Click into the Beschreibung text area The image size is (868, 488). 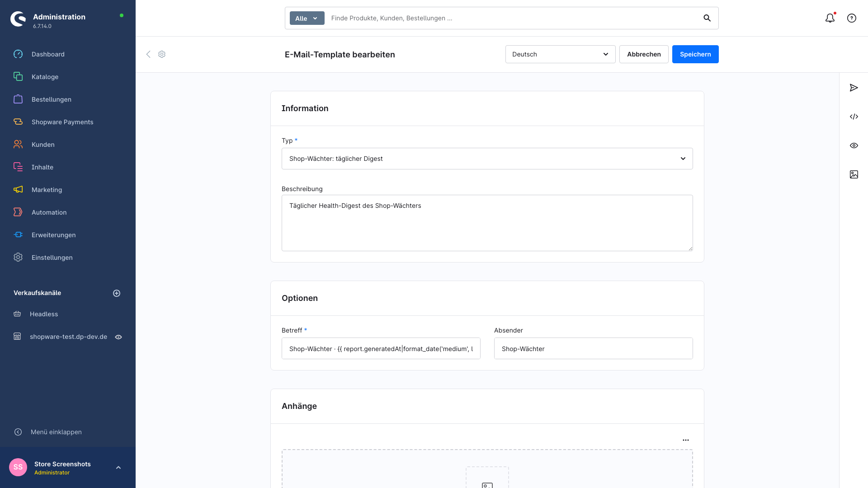(x=487, y=223)
